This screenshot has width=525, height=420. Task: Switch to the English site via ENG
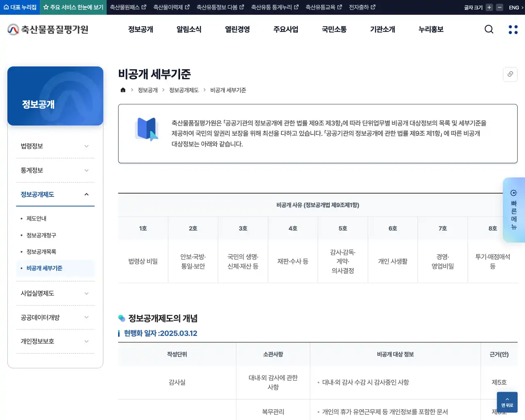[x=514, y=7]
